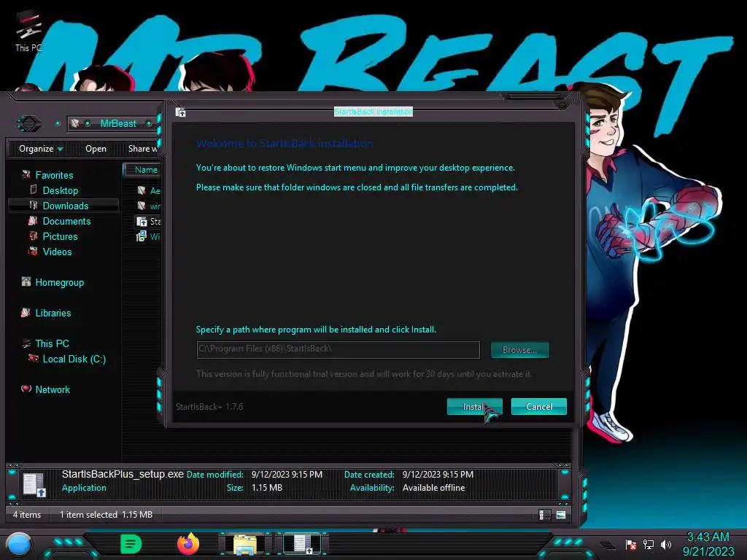Click the Homegroup icon in sidebar
This screenshot has width=747, height=560.
click(26, 282)
